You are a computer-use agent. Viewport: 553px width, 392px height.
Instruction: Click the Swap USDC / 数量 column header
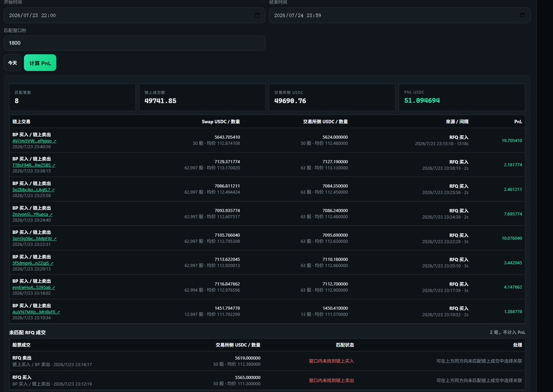(221, 122)
